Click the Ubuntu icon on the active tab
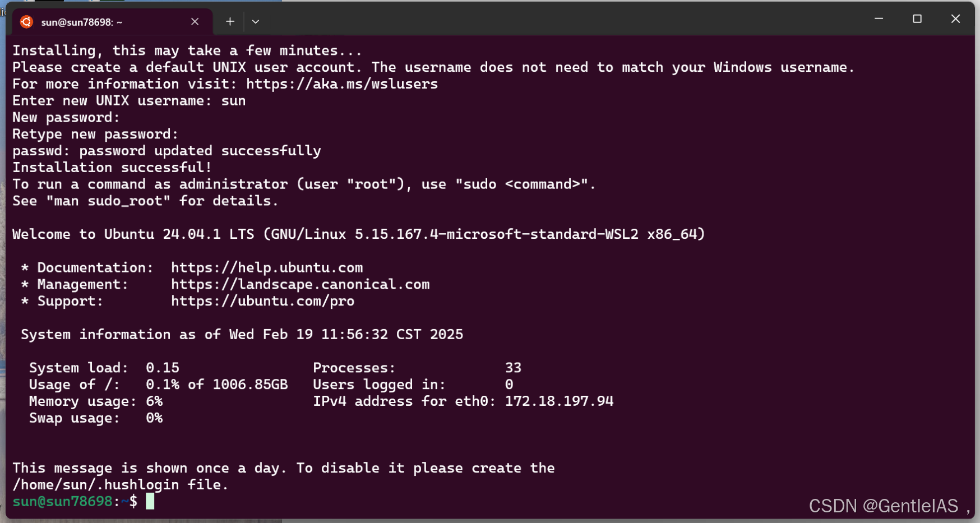This screenshot has height=523, width=980. [26, 21]
